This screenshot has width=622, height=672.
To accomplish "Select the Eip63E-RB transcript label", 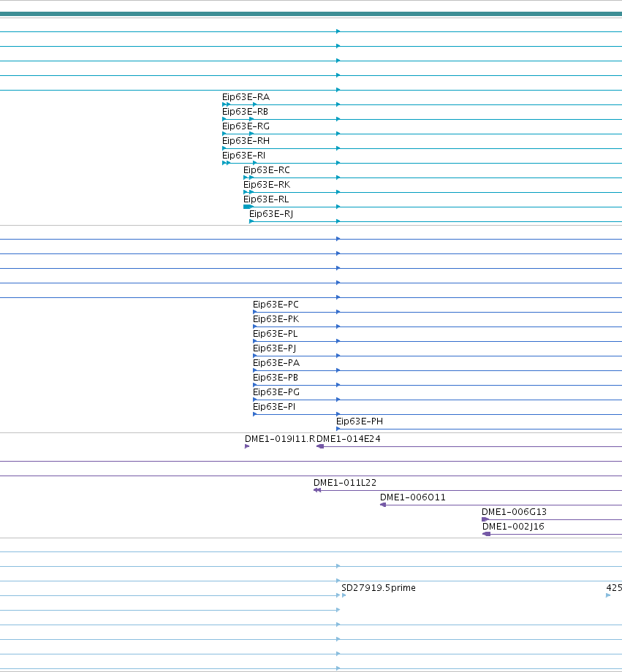I will click(245, 112).
